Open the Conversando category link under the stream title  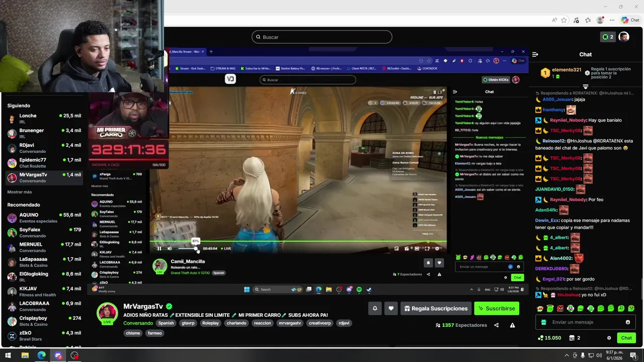point(138,323)
